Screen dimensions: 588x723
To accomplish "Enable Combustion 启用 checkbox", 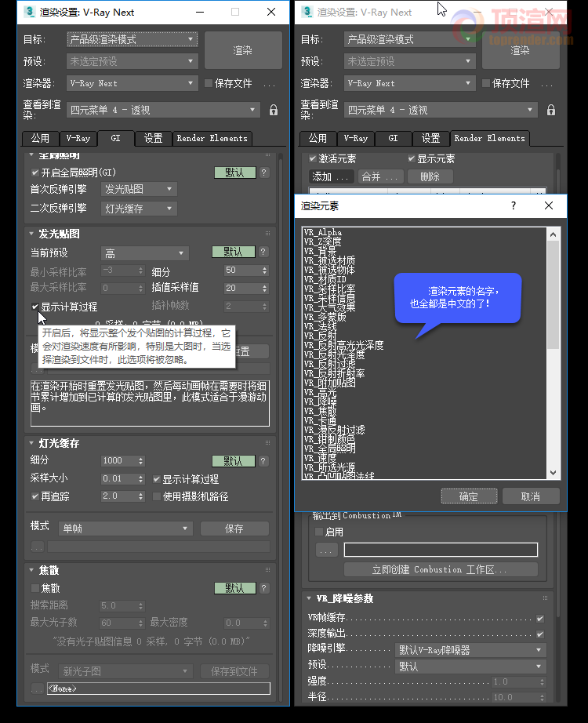I will (x=319, y=532).
